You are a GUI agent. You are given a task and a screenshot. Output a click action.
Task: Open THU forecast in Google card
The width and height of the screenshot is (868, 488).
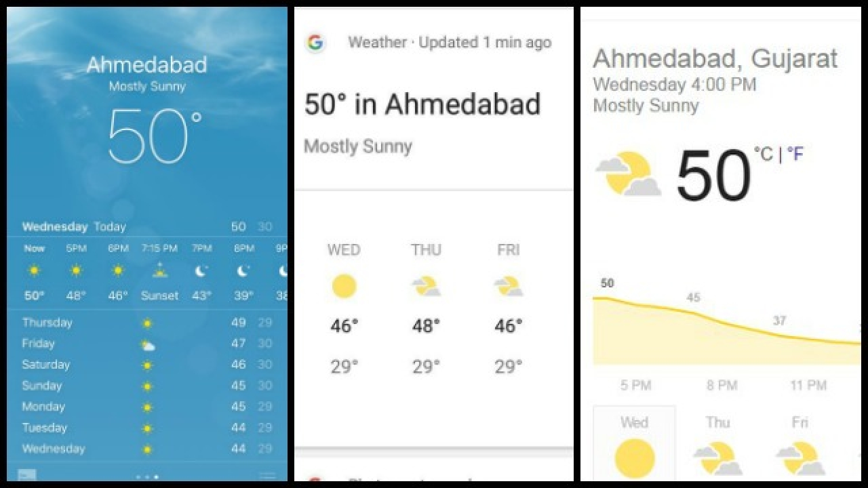tap(426, 286)
